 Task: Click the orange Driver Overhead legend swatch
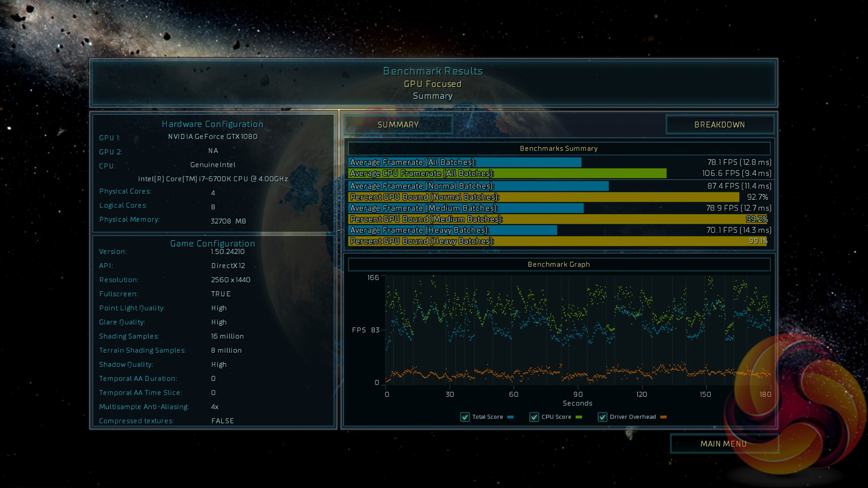663,417
